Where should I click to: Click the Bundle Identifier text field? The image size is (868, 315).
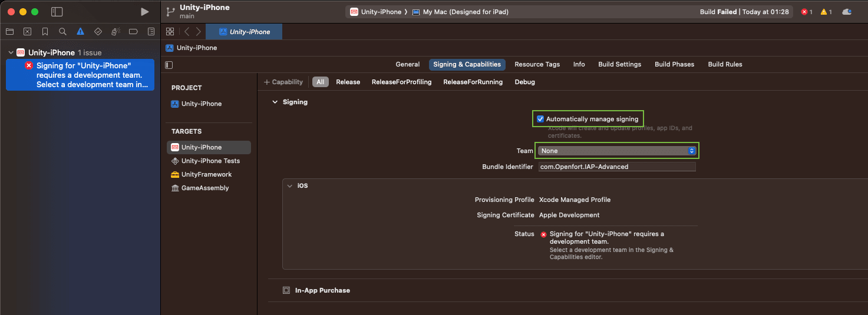click(x=617, y=167)
